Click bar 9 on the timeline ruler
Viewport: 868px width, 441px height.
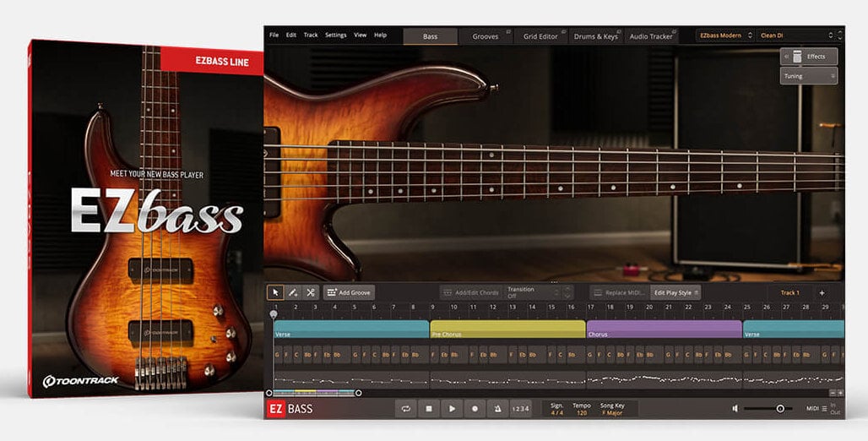coord(433,307)
